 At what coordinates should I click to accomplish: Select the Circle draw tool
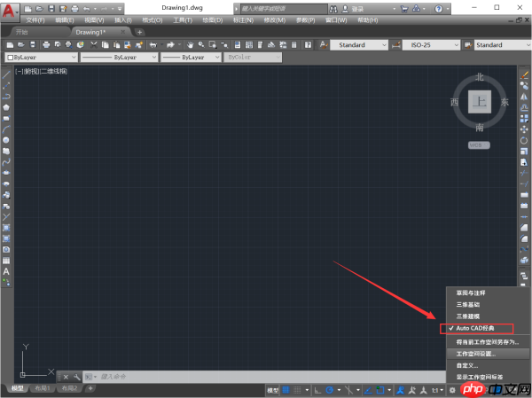coord(6,140)
